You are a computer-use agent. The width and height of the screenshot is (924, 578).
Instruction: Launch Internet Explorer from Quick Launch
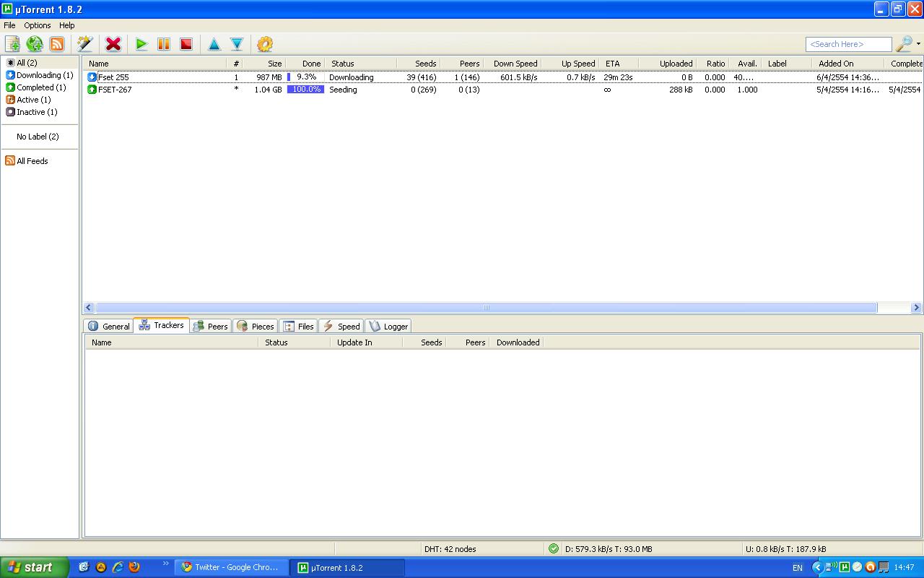[x=118, y=567]
